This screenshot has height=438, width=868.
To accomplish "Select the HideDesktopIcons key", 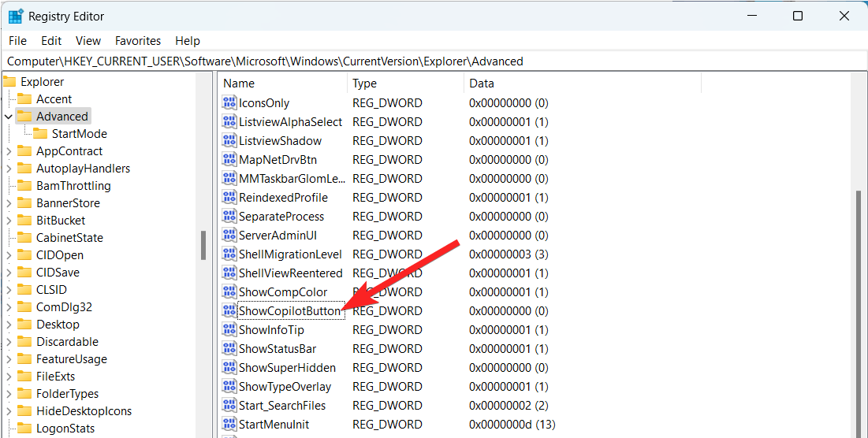I will point(84,411).
